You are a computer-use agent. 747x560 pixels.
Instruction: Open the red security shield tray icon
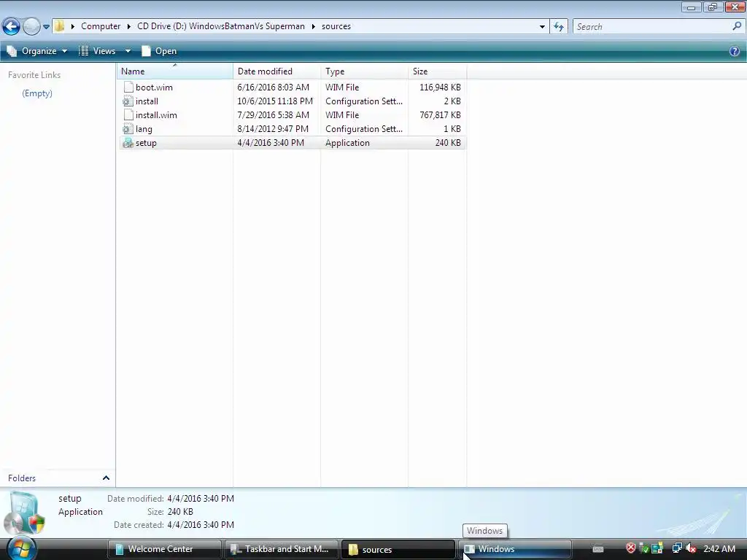pos(631,548)
